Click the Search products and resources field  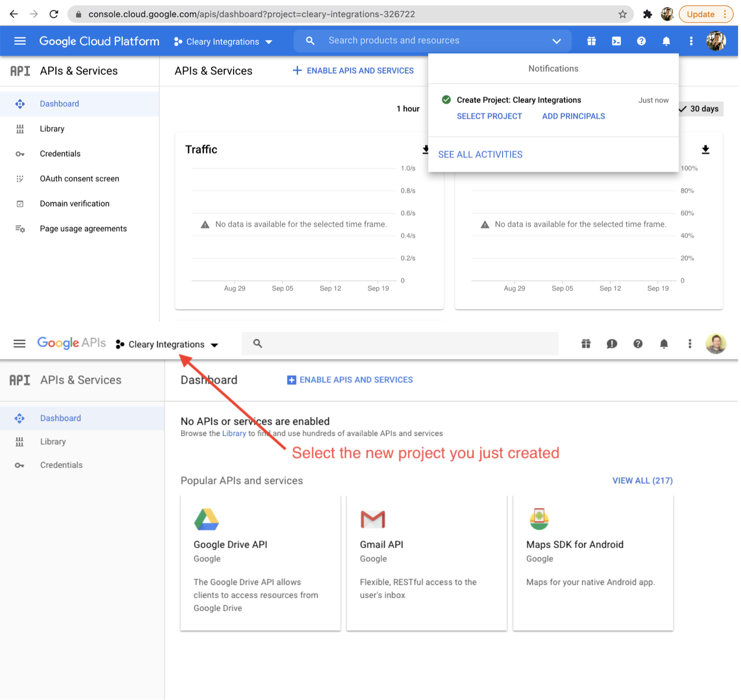432,41
